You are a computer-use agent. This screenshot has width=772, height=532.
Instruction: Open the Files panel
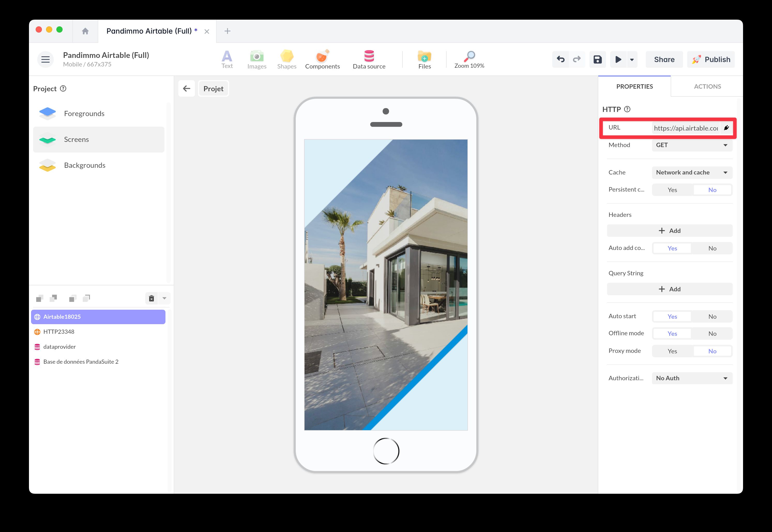tap(424, 59)
